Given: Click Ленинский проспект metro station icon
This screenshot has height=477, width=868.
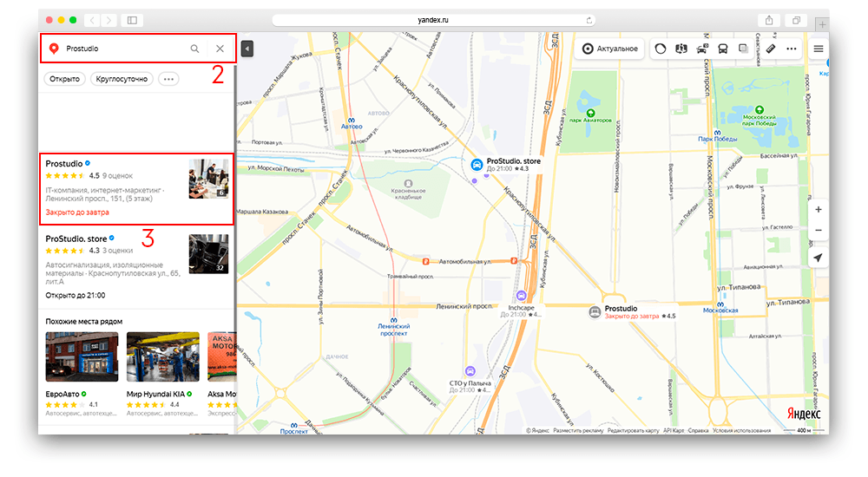Looking at the screenshot, I should point(393,320).
